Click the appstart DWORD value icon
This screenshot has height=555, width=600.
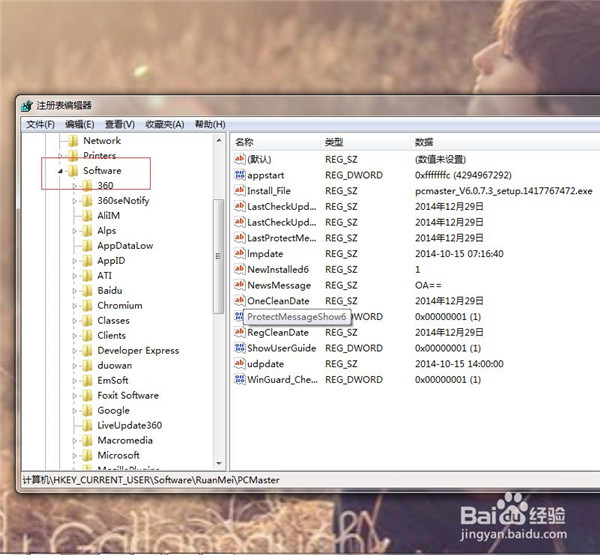point(240,175)
